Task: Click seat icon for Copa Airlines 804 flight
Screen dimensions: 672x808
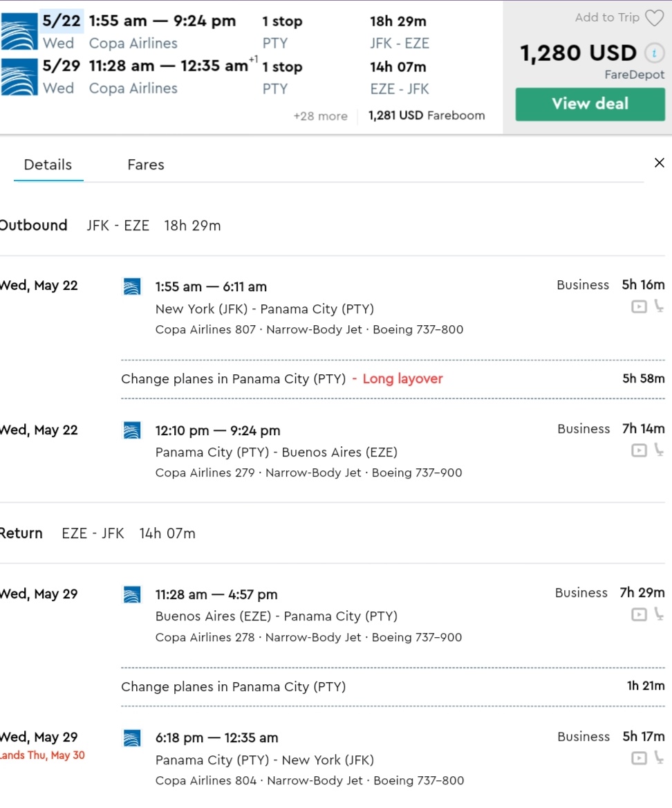Action: tap(658, 758)
